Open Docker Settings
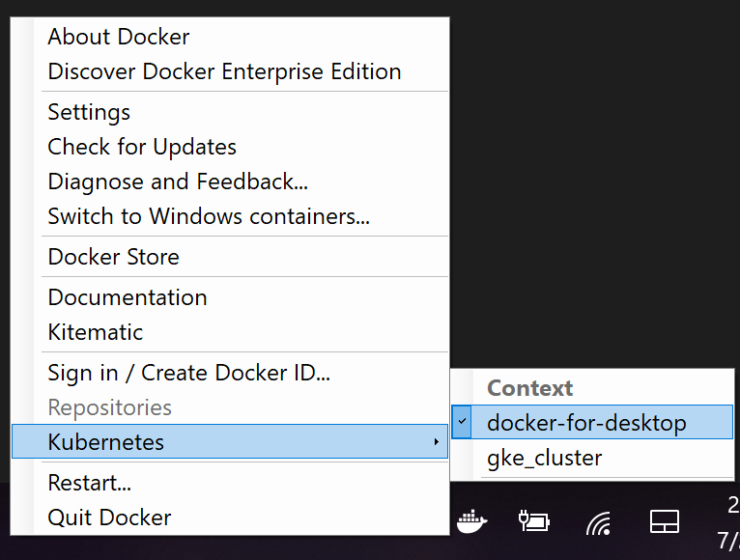The image size is (740, 560). pos(89,112)
